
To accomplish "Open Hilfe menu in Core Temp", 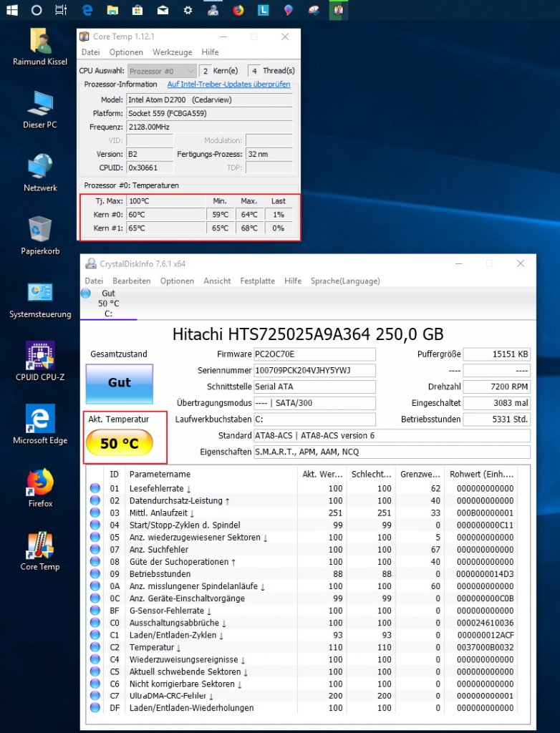I will coord(210,52).
